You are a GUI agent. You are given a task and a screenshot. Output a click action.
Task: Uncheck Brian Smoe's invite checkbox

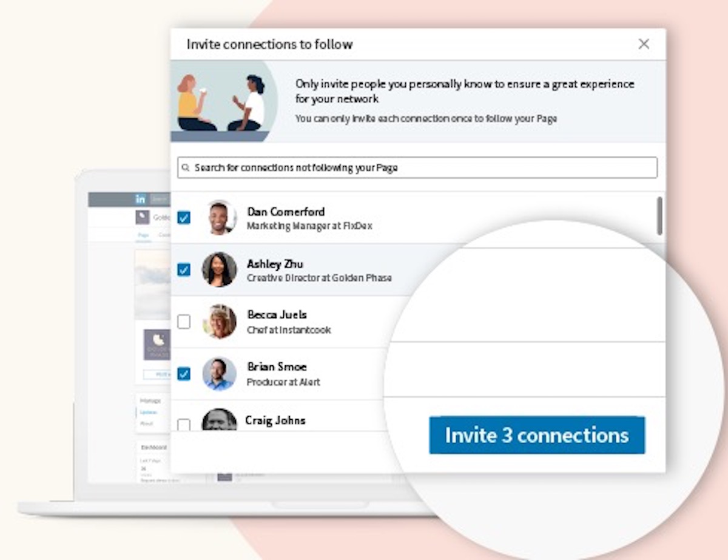[x=184, y=374]
